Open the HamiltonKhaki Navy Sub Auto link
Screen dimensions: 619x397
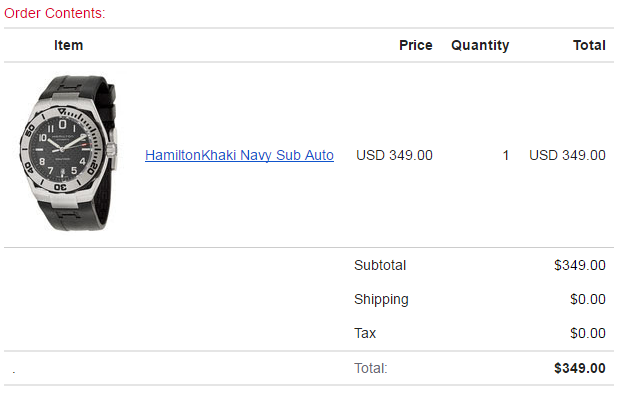tap(239, 155)
